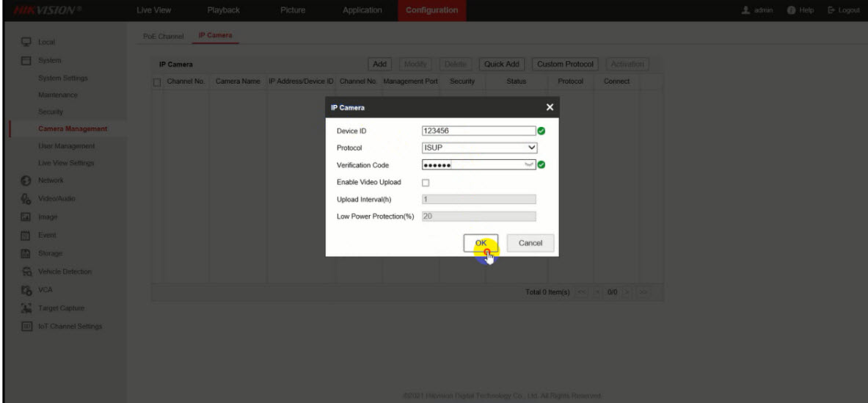Open the Protocol dropdown showing ISUP
This screenshot has height=403, width=868.
[480, 148]
